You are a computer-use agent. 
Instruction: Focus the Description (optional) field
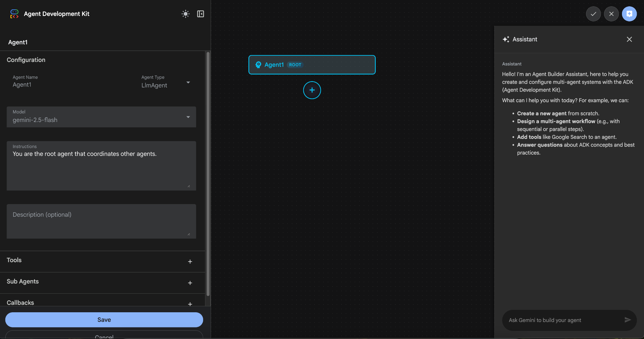101,221
